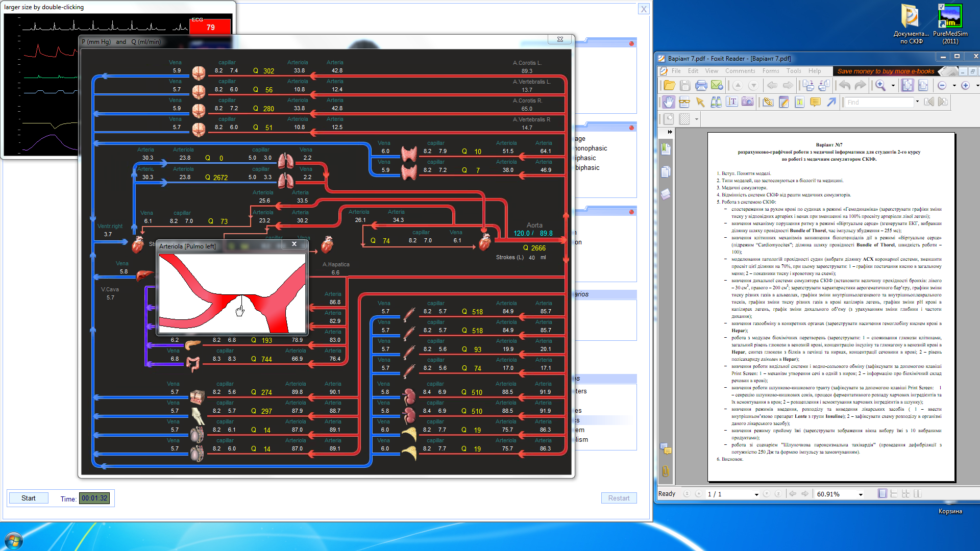This screenshot has width=980, height=551.
Task: Expand the Foxit navigation panel chevron
Action: pos(670,132)
